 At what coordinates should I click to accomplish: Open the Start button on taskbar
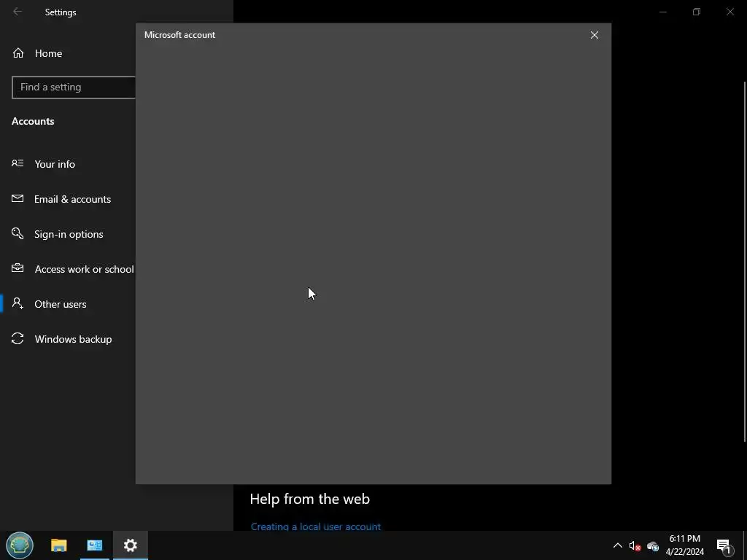pyautogui.click(x=20, y=545)
